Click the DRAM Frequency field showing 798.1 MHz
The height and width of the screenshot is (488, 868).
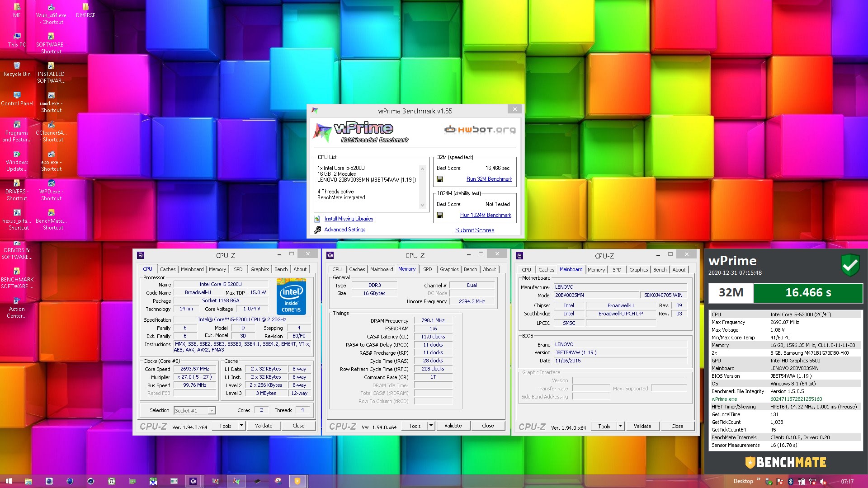(x=433, y=320)
